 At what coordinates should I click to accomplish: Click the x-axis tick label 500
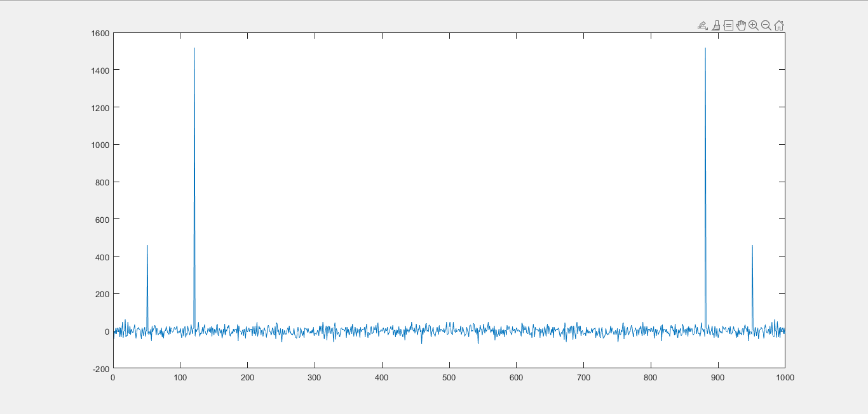click(x=449, y=377)
